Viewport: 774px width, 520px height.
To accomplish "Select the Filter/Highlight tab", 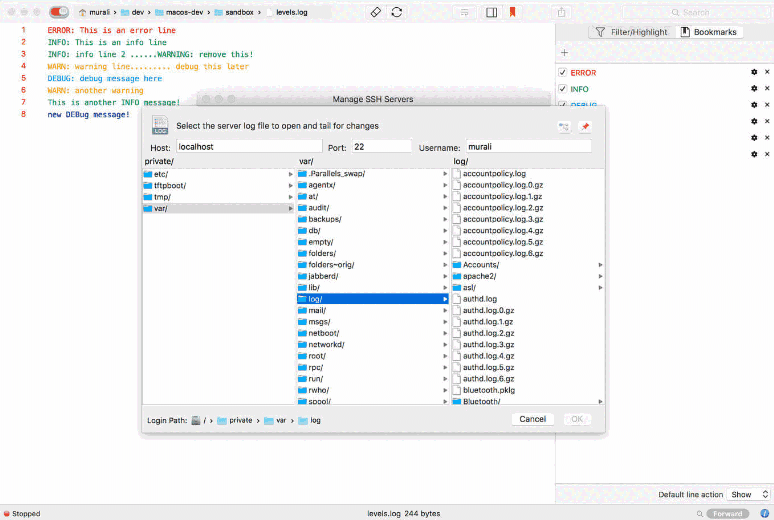I will (x=632, y=32).
